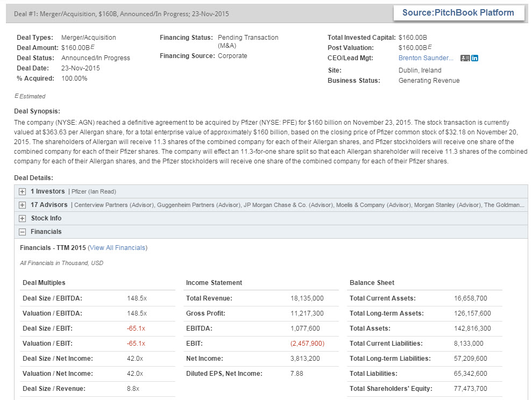Screen dimensions: 532x400
Task: Select Total Invested Capital $160.00B value
Action: tap(413, 38)
